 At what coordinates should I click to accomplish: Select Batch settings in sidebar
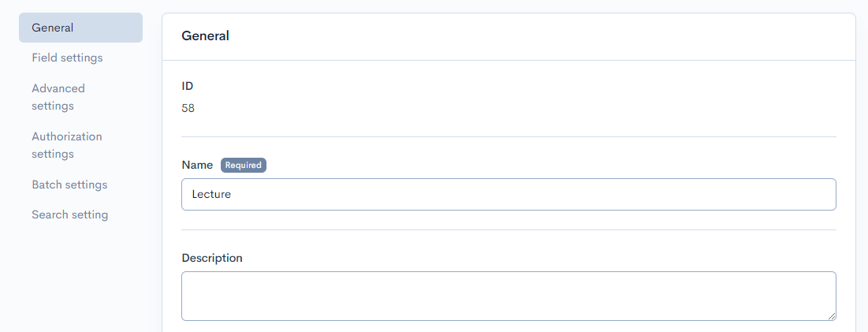pos(69,185)
